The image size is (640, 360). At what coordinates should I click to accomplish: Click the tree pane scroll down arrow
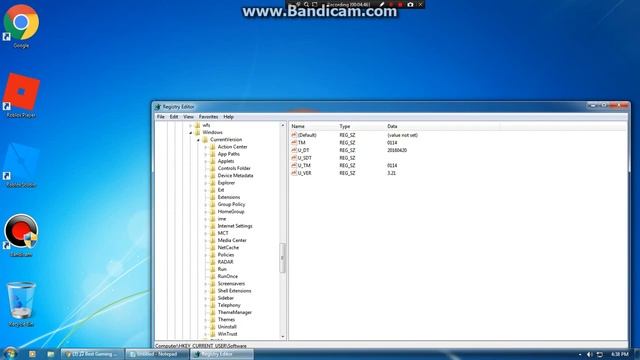[x=283, y=336]
